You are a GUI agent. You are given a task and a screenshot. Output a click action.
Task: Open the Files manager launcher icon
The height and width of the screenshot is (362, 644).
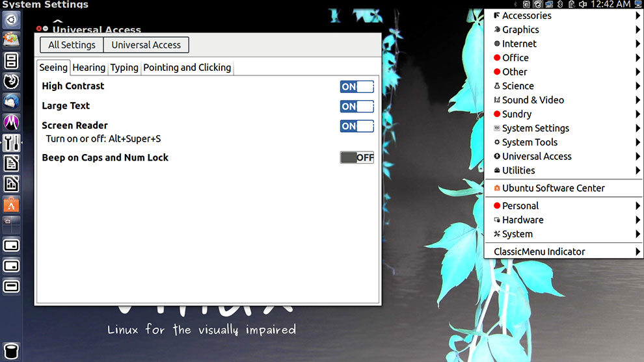point(11,60)
